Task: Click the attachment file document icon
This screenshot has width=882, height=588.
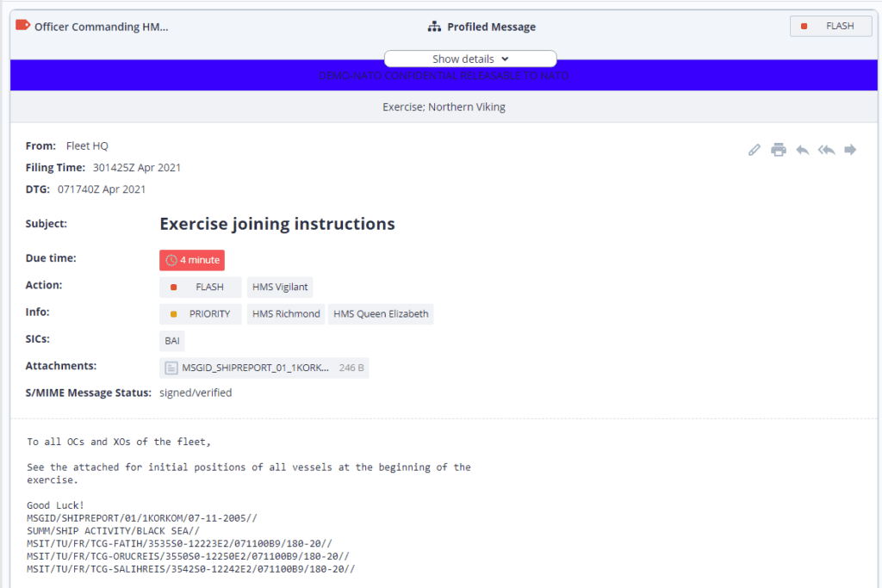Action: (x=171, y=368)
